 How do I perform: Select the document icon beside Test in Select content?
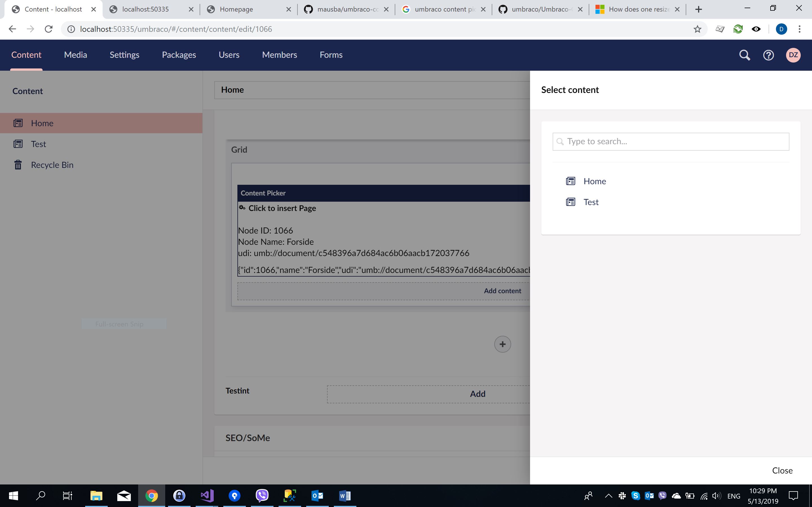pos(570,201)
